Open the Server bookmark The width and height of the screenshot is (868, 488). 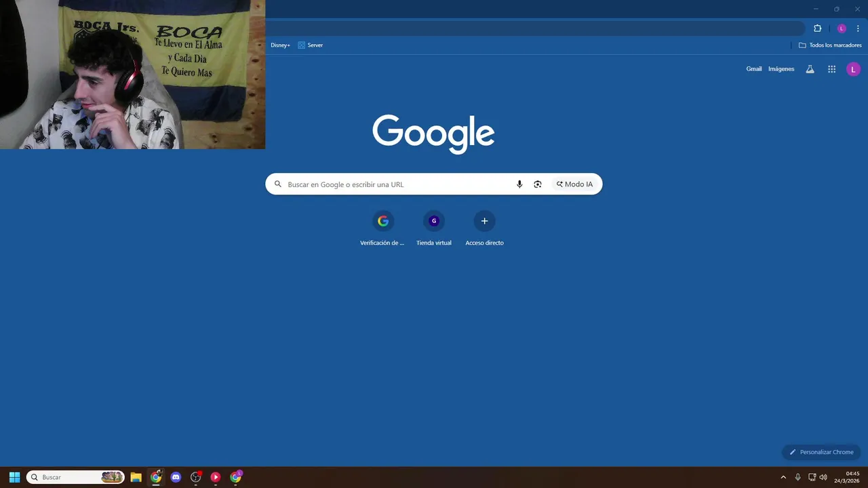[x=311, y=45]
